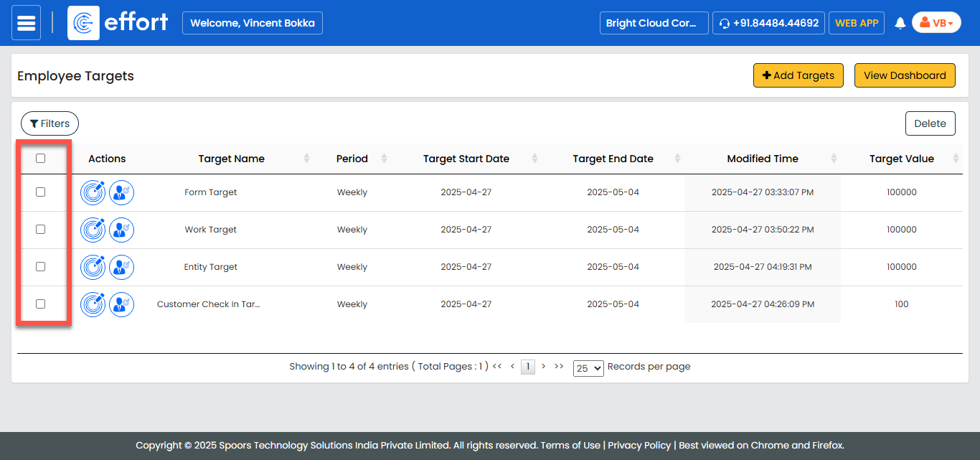980x460 pixels.
Task: Sort table by Modified Time column
Action: click(762, 159)
